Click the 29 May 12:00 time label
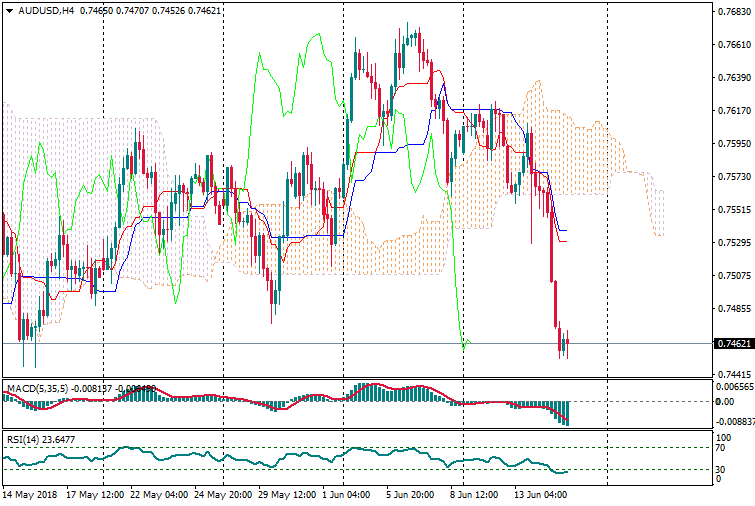The image size is (755, 506). 289,494
